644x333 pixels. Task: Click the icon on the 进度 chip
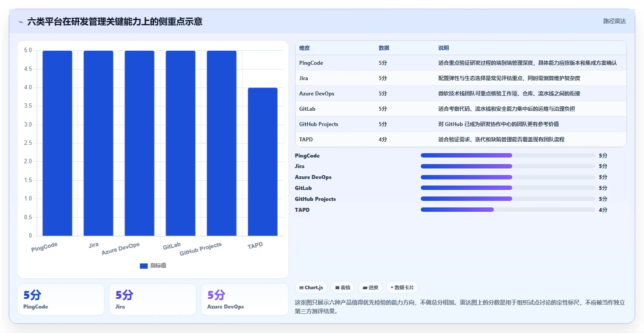click(365, 287)
